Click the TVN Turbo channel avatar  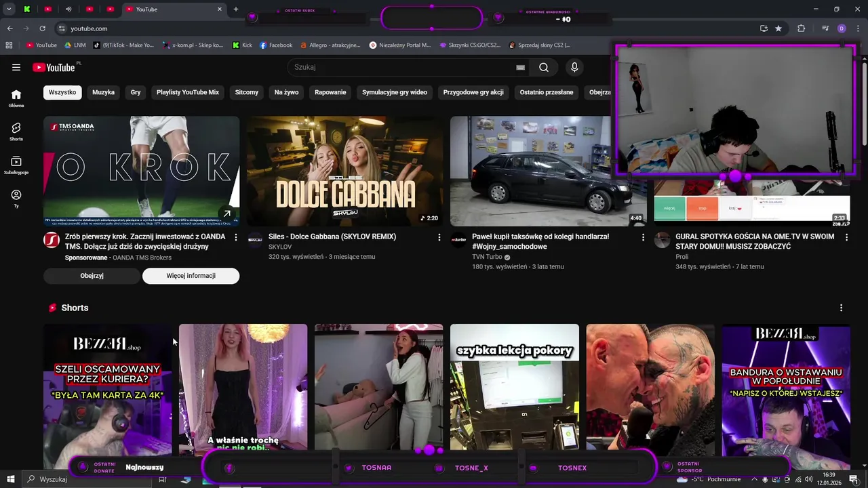click(x=458, y=240)
